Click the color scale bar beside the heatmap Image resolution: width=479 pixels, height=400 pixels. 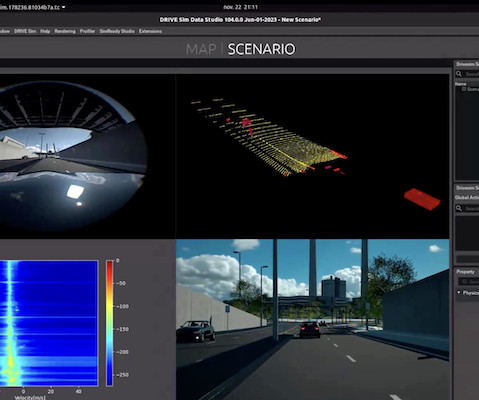(x=109, y=323)
